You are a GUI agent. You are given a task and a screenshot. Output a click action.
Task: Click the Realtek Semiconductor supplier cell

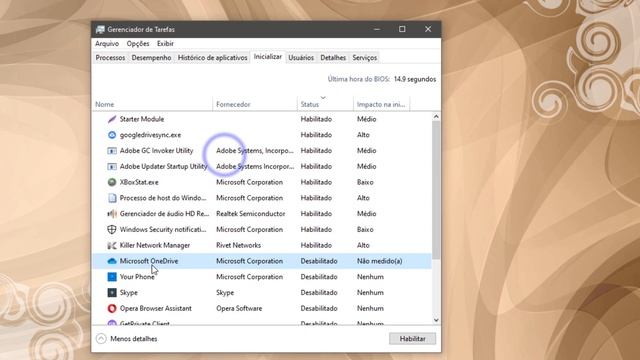point(251,214)
